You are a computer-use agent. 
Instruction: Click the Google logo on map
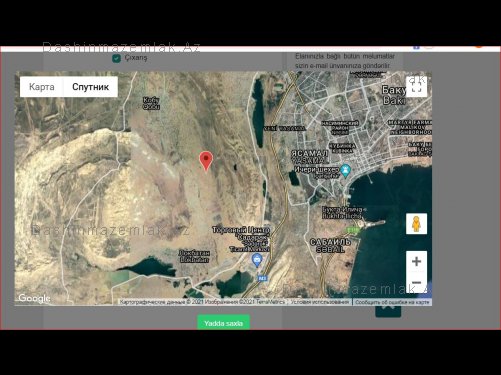tap(34, 298)
